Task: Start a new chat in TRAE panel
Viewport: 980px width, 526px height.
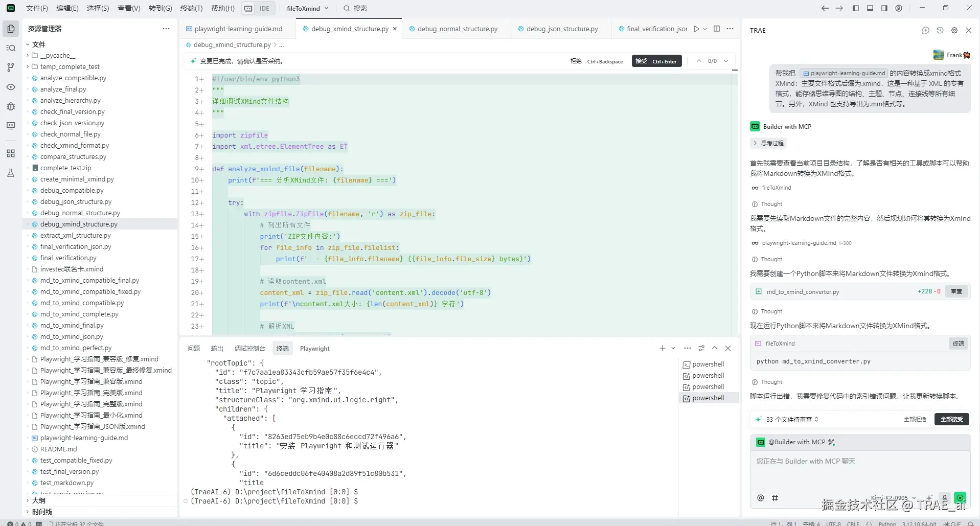Action: point(925,30)
